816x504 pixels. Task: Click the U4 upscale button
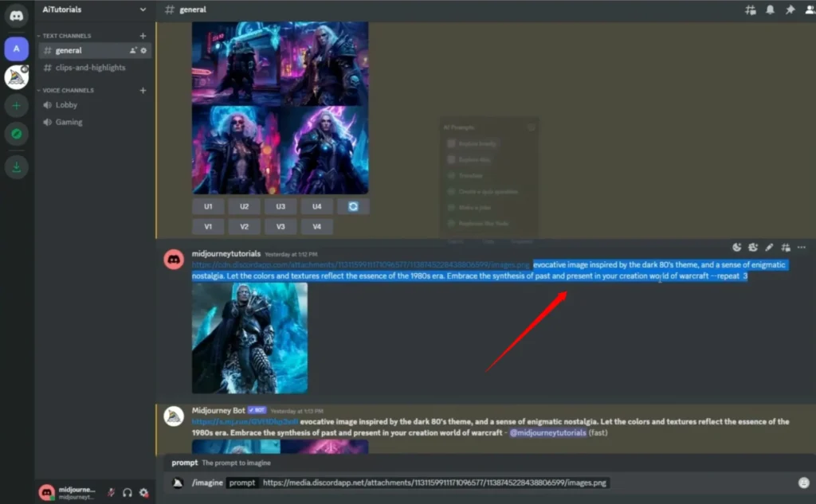point(317,206)
